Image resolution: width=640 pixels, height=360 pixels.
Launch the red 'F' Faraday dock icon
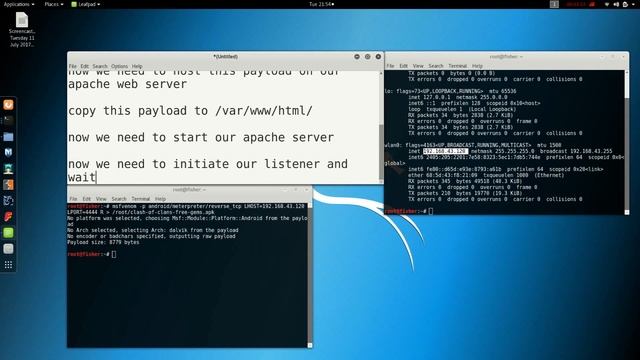8,216
